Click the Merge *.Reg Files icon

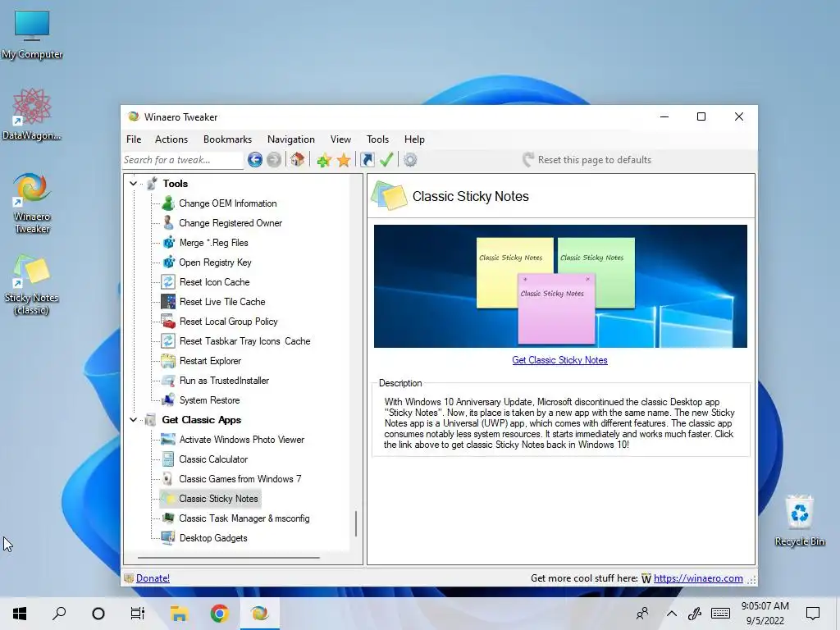click(x=168, y=243)
